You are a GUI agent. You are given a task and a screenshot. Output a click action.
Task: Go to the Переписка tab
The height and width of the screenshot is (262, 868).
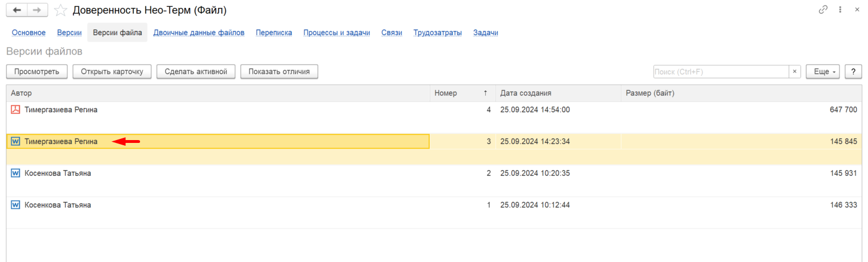[x=274, y=33]
